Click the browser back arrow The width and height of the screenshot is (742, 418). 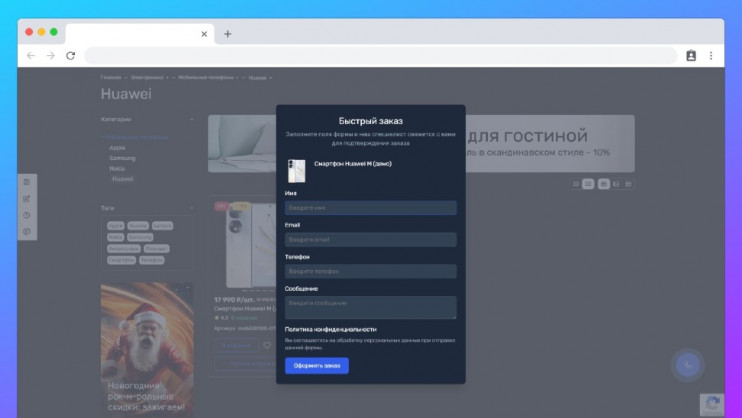[31, 56]
